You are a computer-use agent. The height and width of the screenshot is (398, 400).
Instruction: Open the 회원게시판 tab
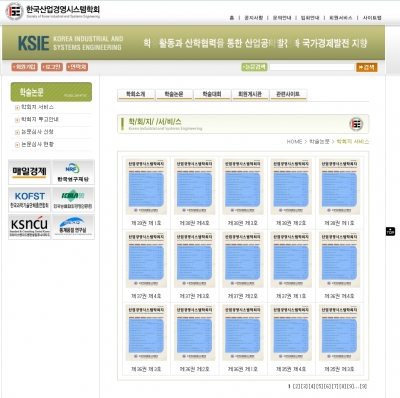pyautogui.click(x=250, y=95)
